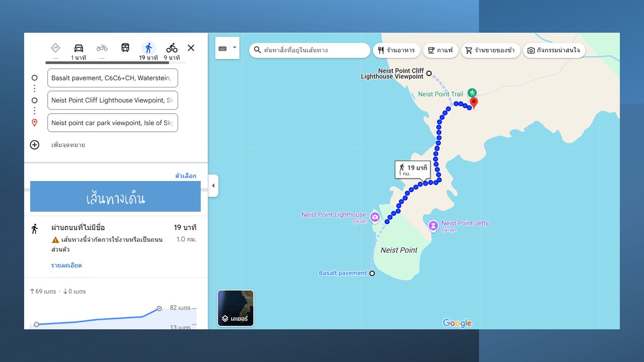Click the add destination plus icon

point(35,145)
